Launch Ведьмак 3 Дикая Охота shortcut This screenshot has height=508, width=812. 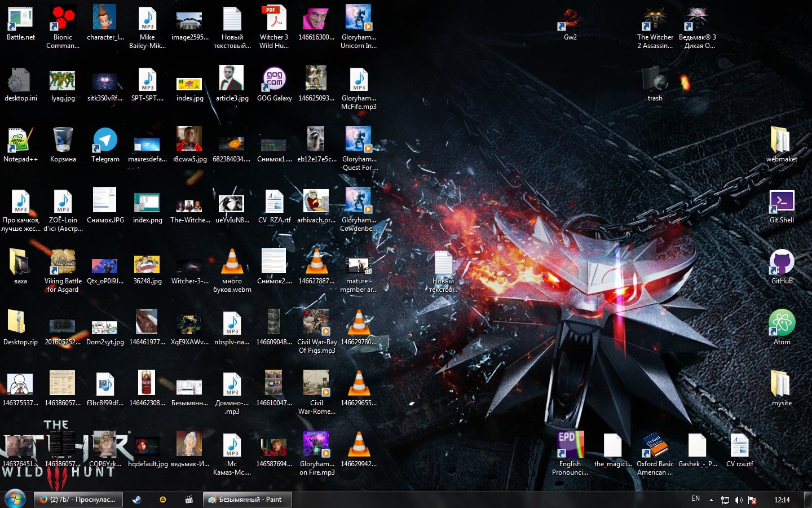click(x=697, y=27)
